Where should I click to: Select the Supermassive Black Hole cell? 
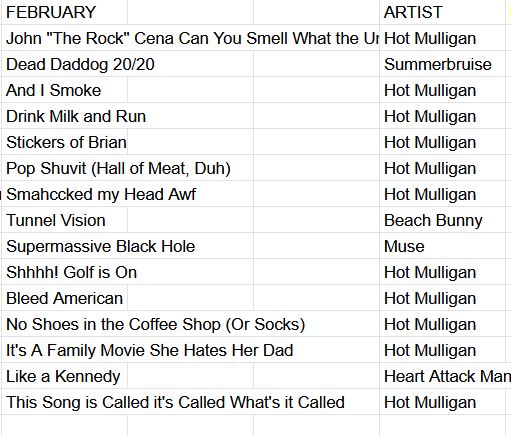coord(64,246)
